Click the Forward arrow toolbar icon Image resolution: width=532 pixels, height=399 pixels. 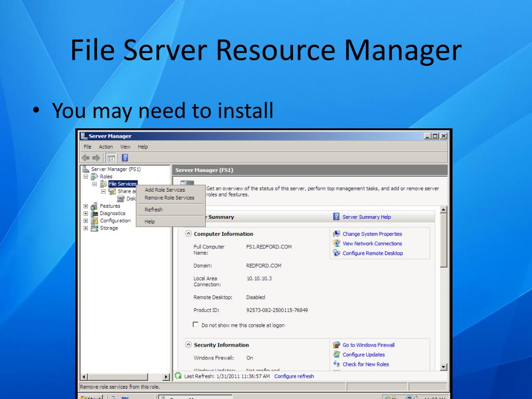tap(96, 158)
